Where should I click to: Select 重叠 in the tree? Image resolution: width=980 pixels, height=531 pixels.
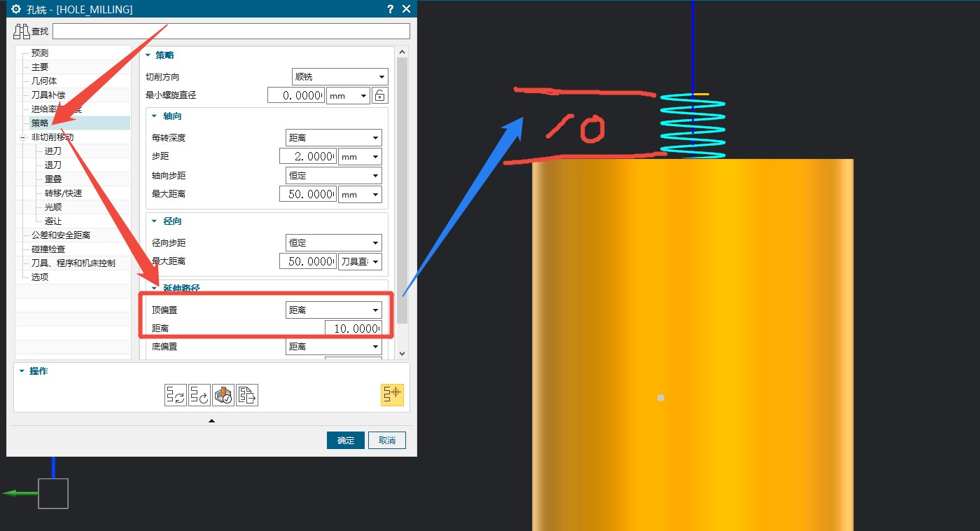(53, 179)
